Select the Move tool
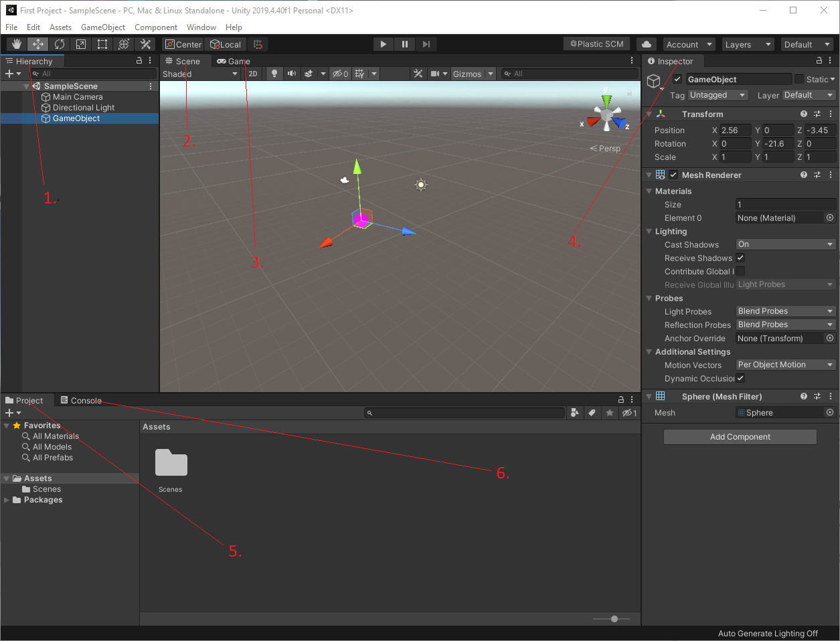 point(37,43)
